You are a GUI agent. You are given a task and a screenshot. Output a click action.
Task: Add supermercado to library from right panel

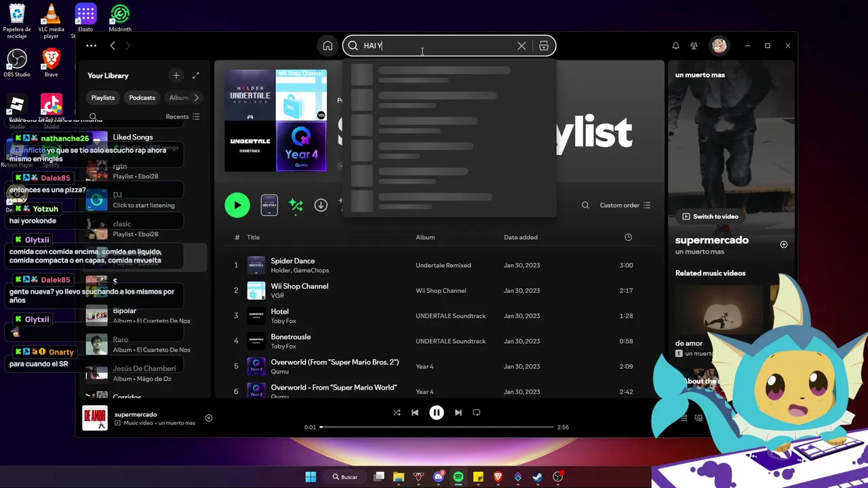click(784, 244)
